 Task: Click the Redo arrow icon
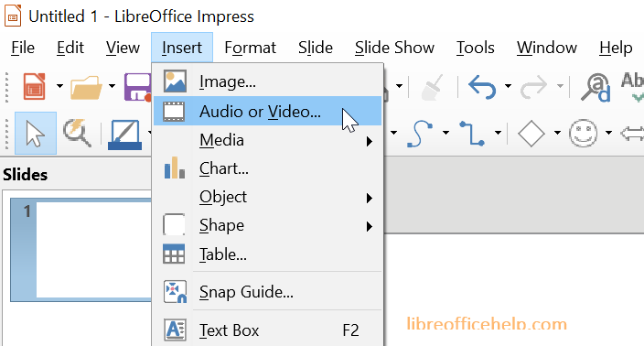pyautogui.click(x=534, y=87)
